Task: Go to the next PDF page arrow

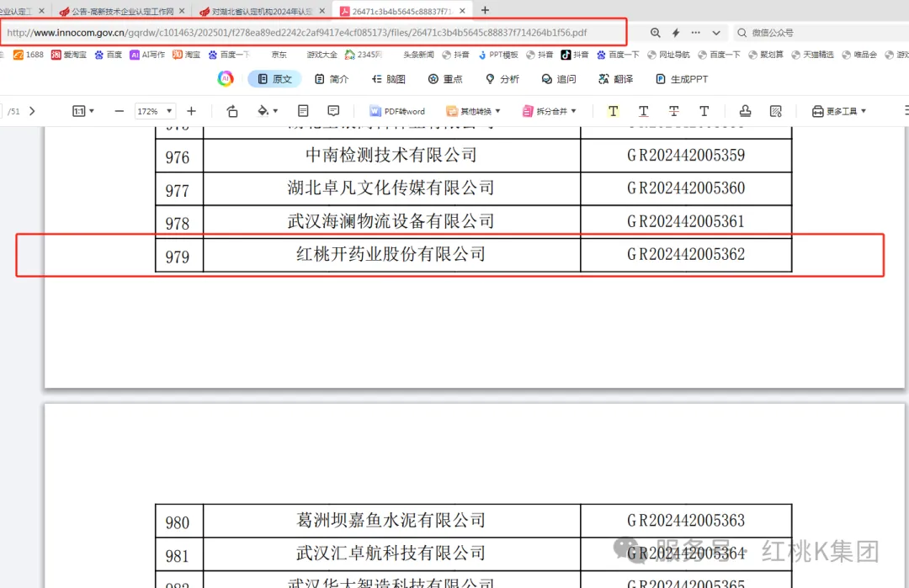Action: 33,111
